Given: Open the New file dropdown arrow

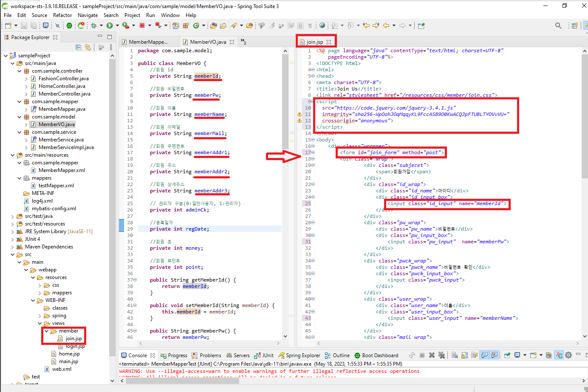Looking at the screenshot, I should click(x=16, y=25).
